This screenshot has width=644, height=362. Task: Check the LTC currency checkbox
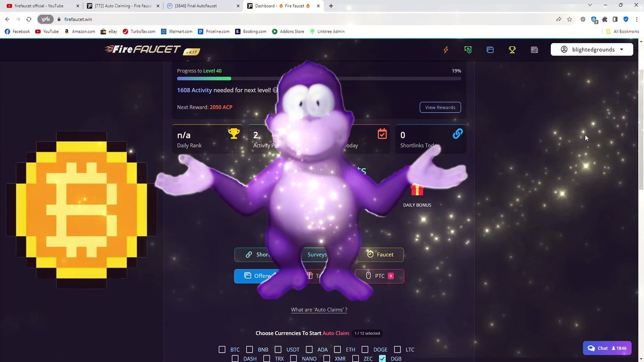(x=397, y=349)
